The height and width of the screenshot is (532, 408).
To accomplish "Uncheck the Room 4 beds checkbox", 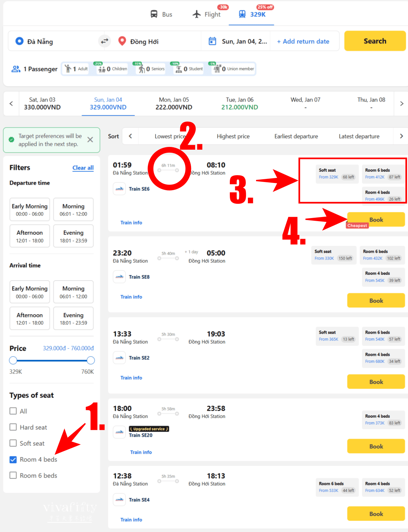I will pyautogui.click(x=13, y=460).
